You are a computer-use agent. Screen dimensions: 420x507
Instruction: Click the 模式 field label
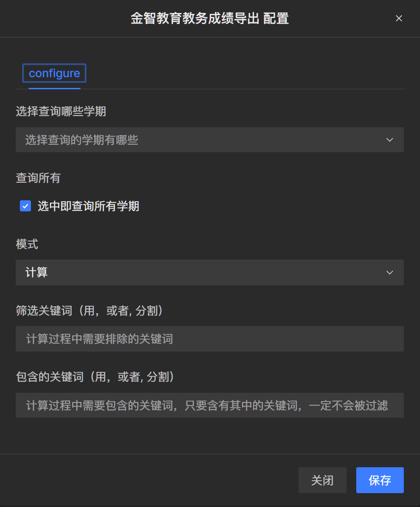click(x=27, y=244)
